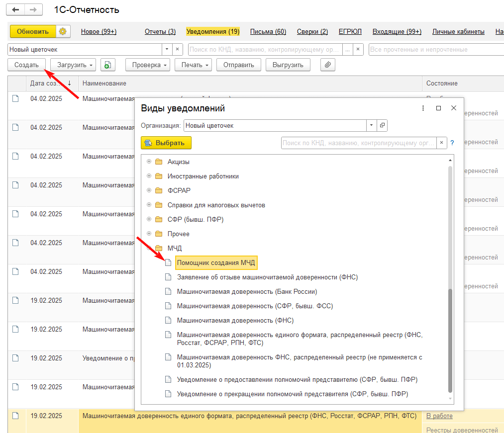The width and height of the screenshot is (504, 433).
Task: Open organization dropdown in Виды уведомлений dialog
Action: click(x=372, y=126)
